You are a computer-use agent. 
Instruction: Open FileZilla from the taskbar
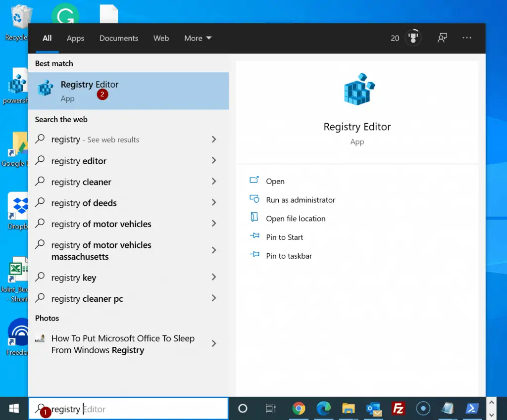(x=398, y=408)
